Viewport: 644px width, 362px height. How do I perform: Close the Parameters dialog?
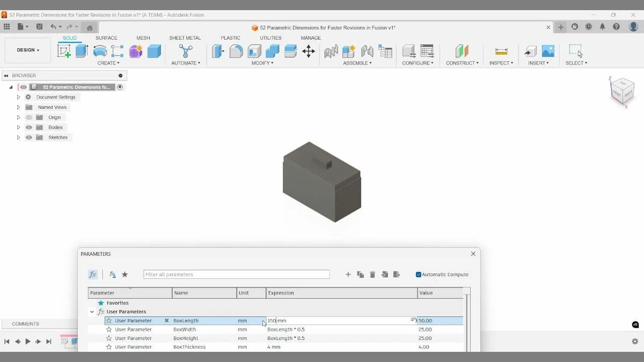click(x=473, y=254)
